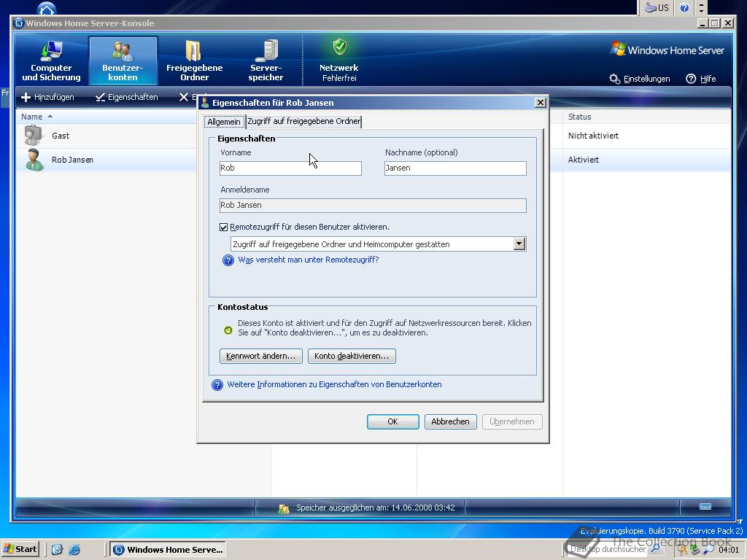Open the Start menu
The image size is (747, 560).
pyautogui.click(x=20, y=550)
